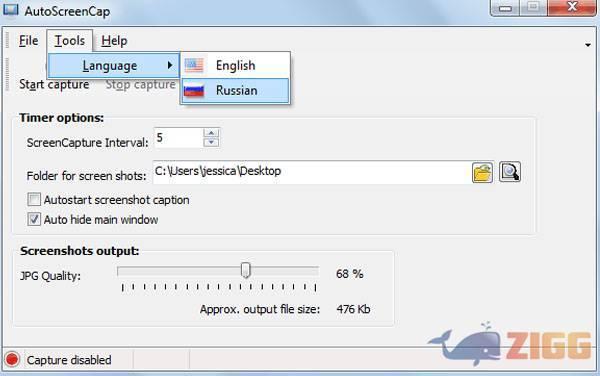This screenshot has width=600, height=376.
Task: Open the Help menu
Action: 114,41
